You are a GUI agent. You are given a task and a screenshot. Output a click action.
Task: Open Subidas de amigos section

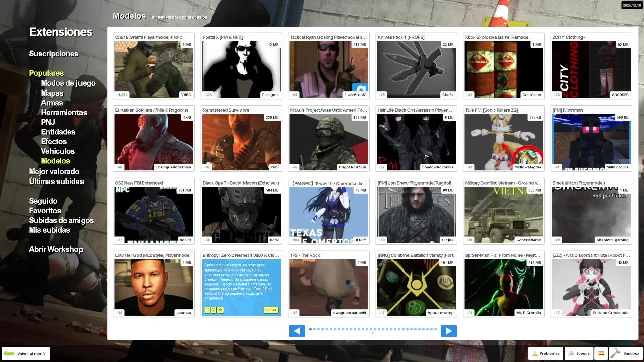click(61, 220)
